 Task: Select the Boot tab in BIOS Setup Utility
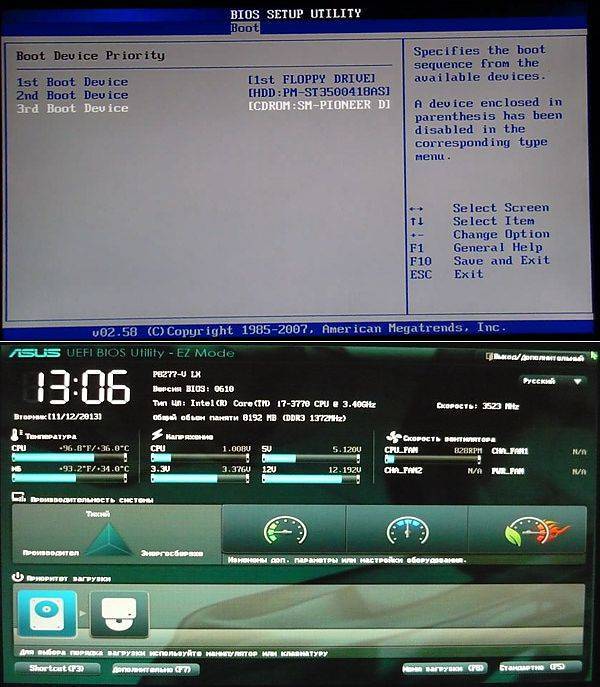tap(245, 28)
